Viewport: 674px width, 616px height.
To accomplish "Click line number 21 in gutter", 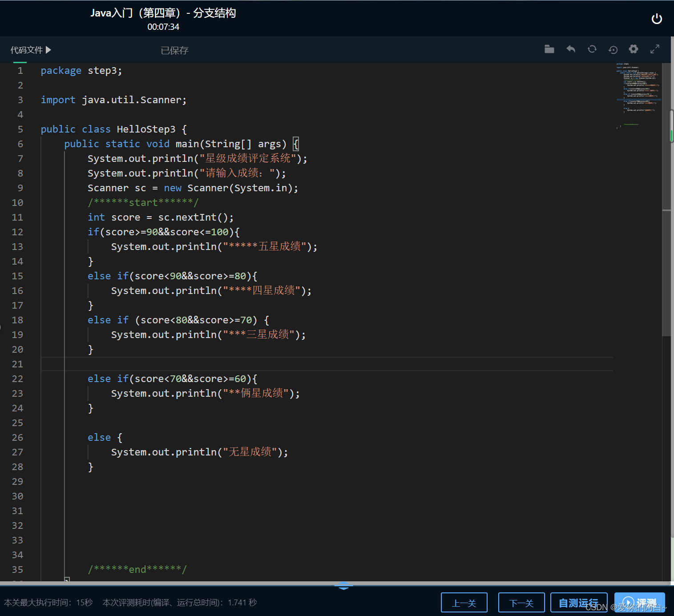I will click(17, 364).
